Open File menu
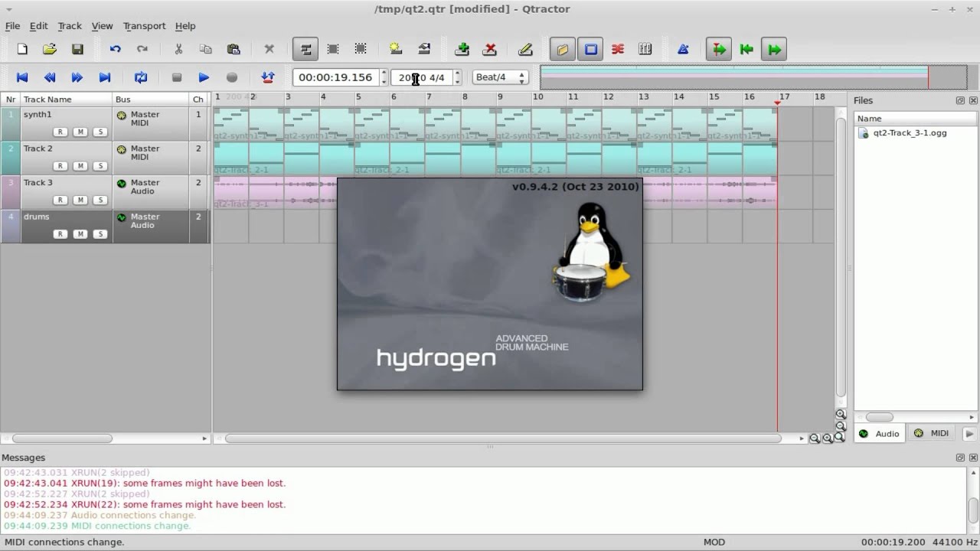 pyautogui.click(x=13, y=26)
